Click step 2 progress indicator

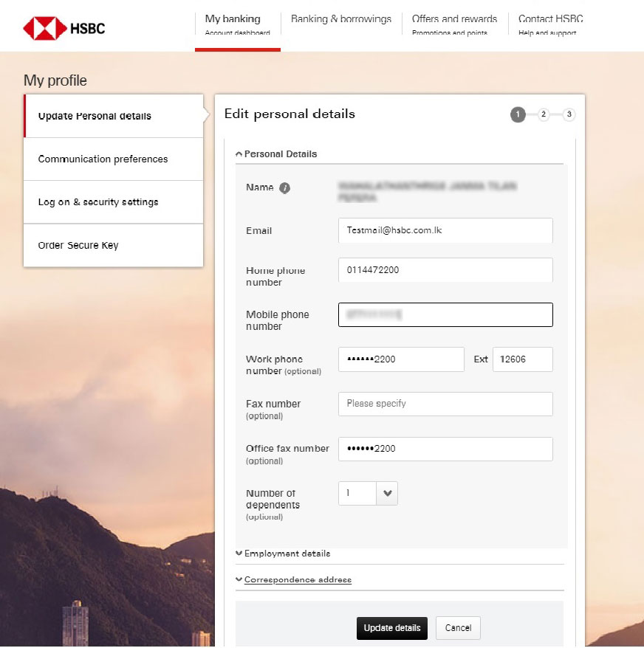click(x=544, y=114)
